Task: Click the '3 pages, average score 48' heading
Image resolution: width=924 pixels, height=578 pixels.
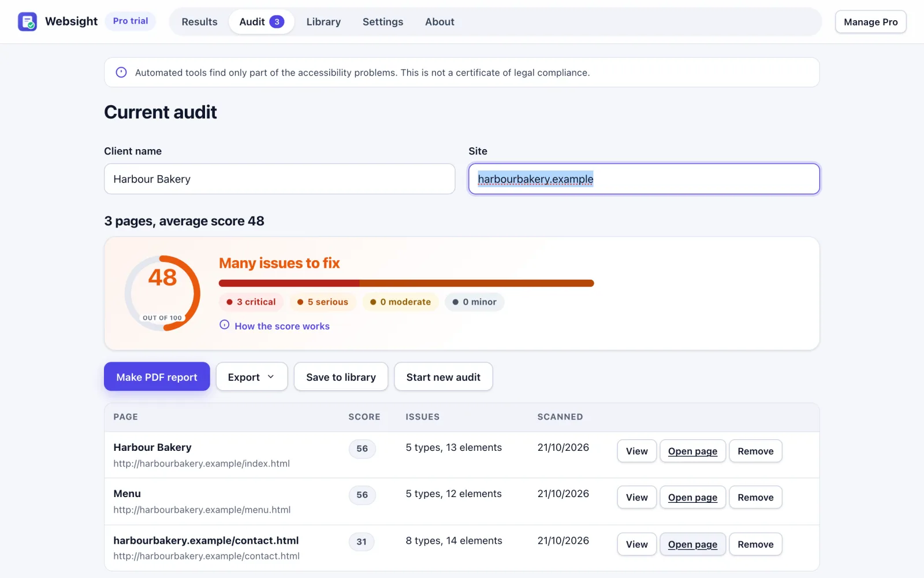Action: coord(184,221)
